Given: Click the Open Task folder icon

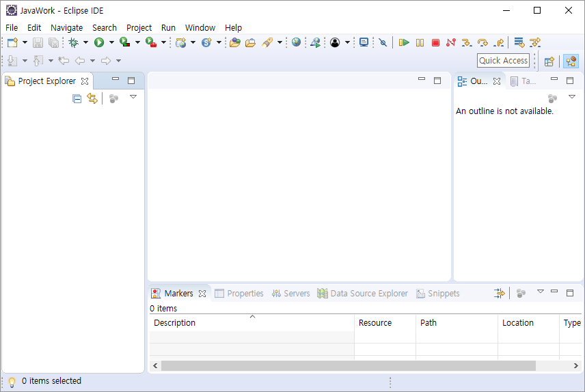Looking at the screenshot, I should tap(250, 42).
